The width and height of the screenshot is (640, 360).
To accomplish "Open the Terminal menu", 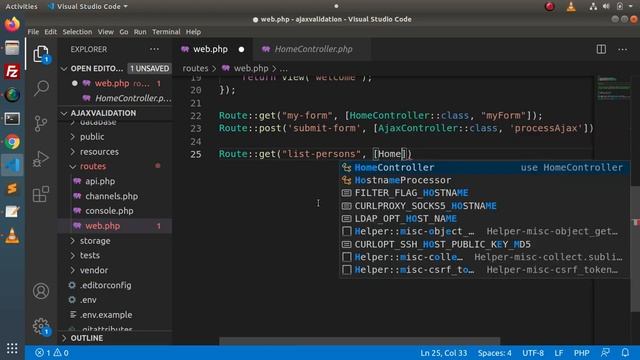I will pos(166,32).
